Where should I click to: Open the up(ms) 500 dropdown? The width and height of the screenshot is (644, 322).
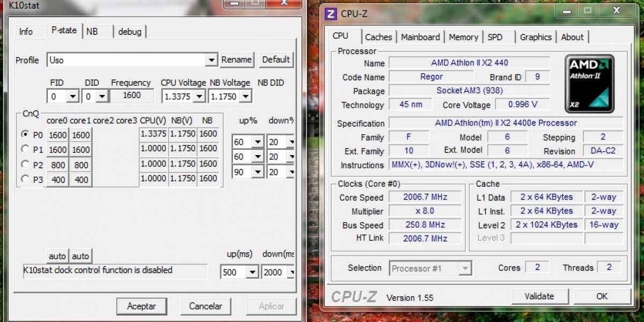pyautogui.click(x=239, y=272)
